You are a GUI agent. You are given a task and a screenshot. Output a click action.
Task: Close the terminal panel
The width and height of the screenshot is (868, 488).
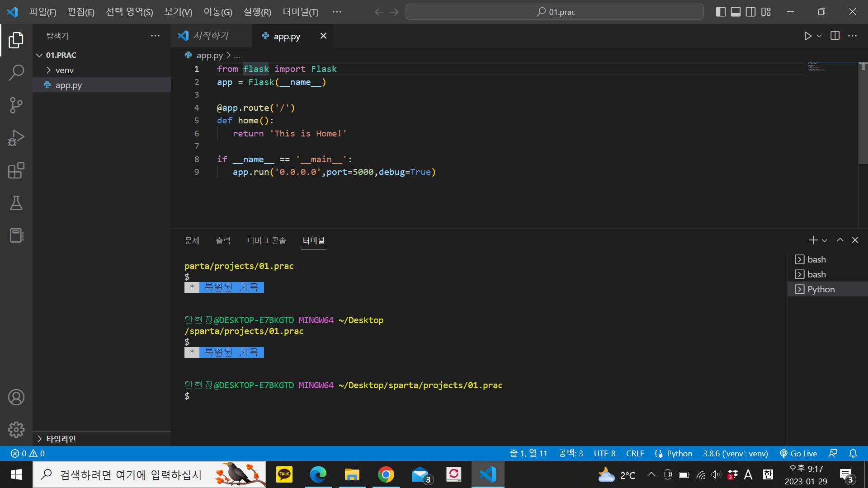click(x=855, y=240)
